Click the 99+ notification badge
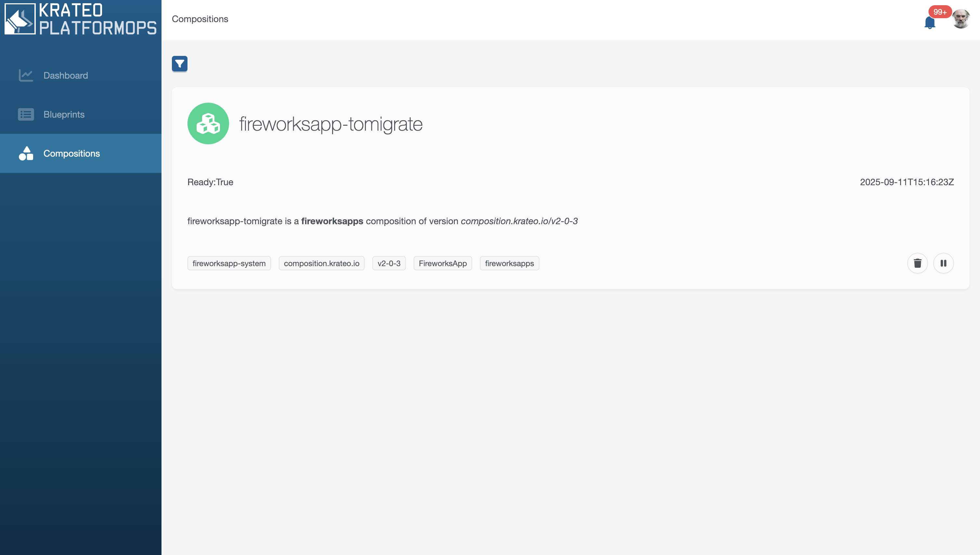 tap(940, 12)
